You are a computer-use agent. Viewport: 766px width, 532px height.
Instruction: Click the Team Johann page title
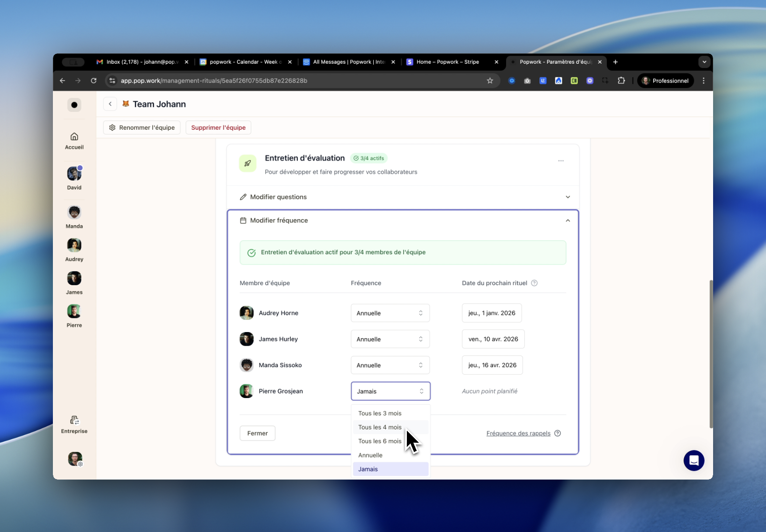click(x=159, y=104)
